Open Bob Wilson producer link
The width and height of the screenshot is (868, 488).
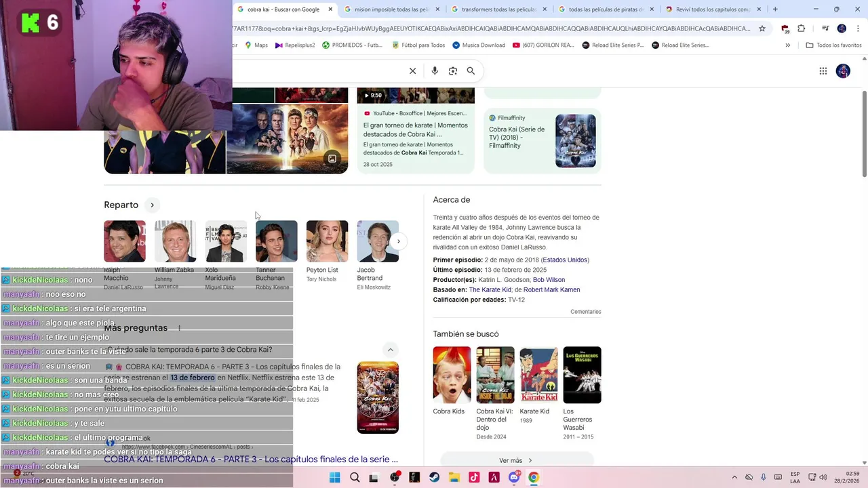tap(549, 280)
